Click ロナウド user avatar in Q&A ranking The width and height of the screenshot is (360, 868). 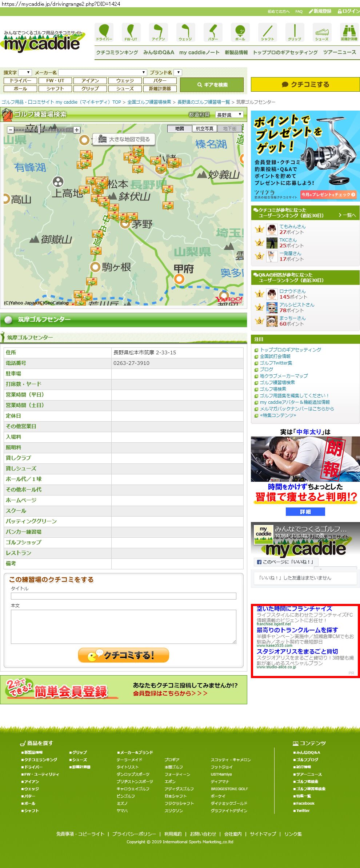point(272,294)
